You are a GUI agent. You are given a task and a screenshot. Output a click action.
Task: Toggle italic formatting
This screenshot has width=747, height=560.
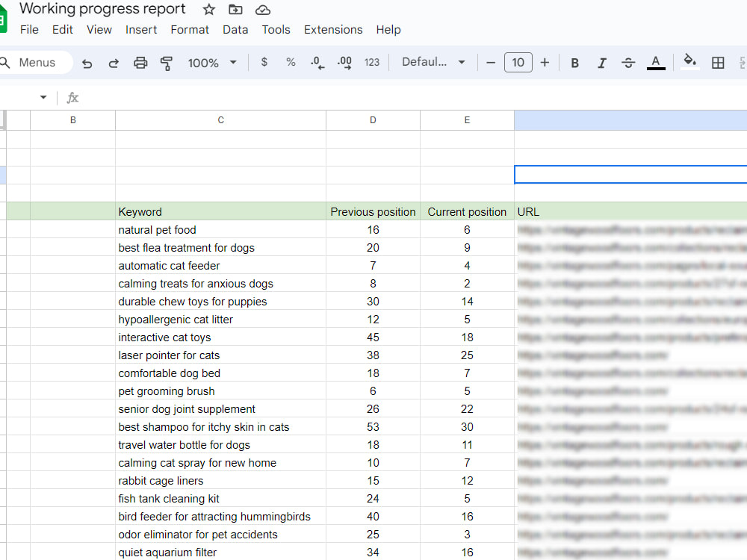click(x=601, y=63)
